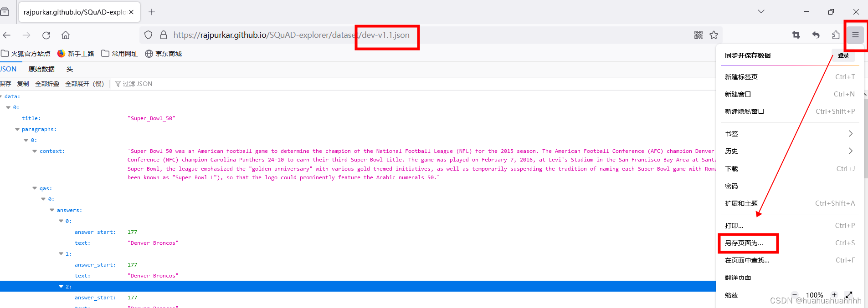Open the QR code icon in address bar
The image size is (868, 308).
(699, 35)
